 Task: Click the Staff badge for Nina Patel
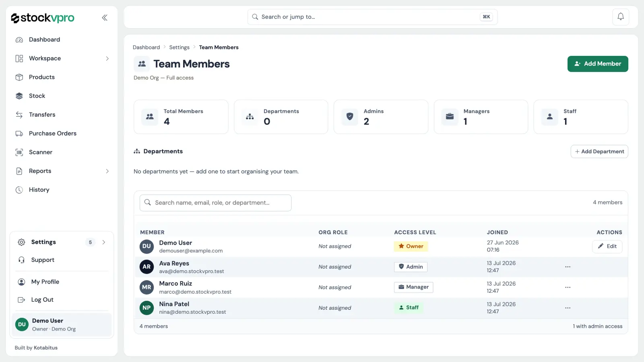(409, 308)
